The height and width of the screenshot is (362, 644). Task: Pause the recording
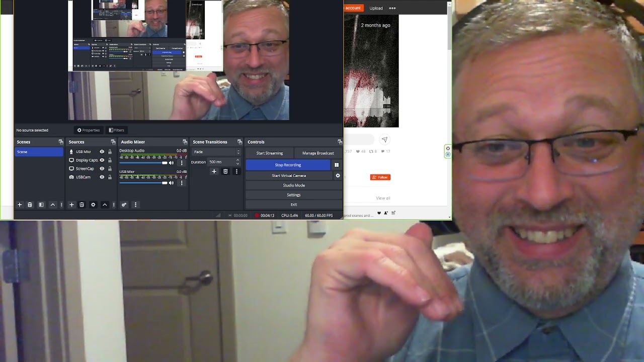[x=337, y=165]
